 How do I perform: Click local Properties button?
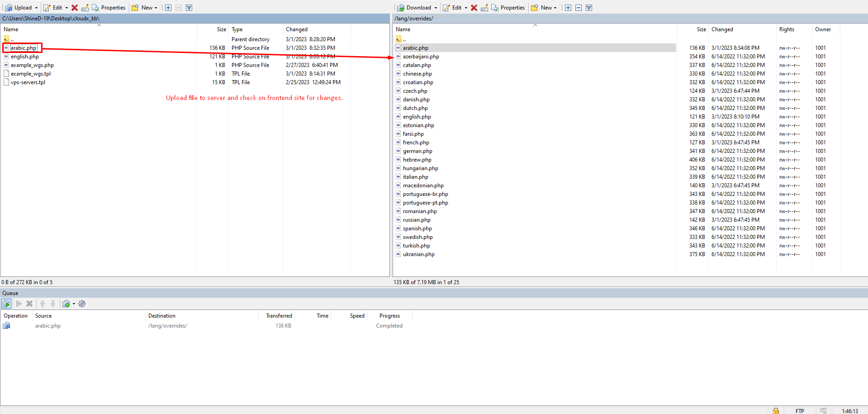pyautogui.click(x=109, y=8)
